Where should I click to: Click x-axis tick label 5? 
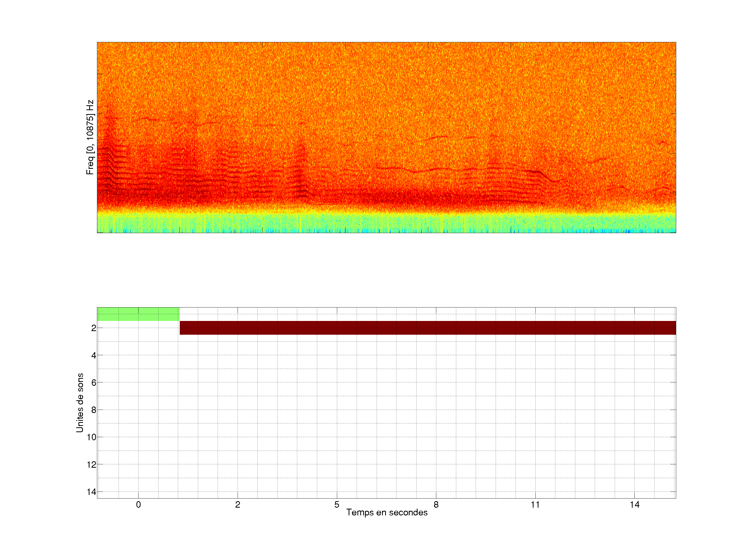point(337,505)
